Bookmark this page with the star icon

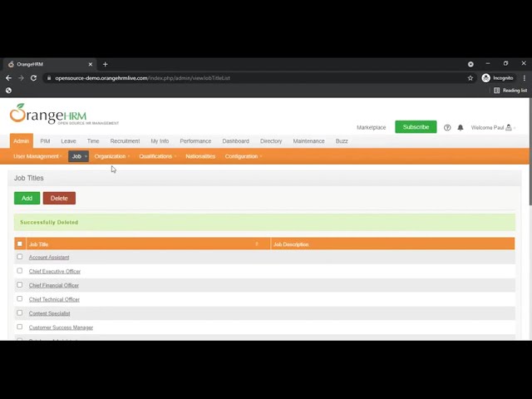click(470, 78)
